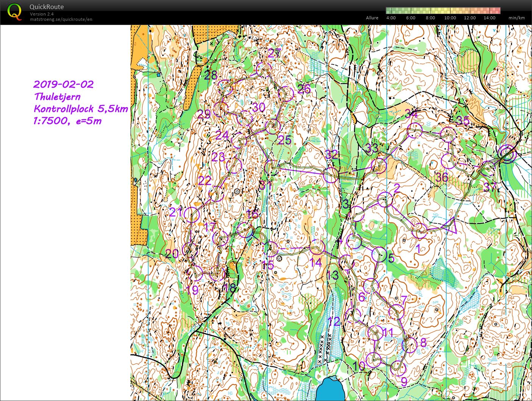Image resolution: width=532 pixels, height=401 pixels.
Task: Click the Kontrollplock 5,5km course label
Action: (81, 109)
